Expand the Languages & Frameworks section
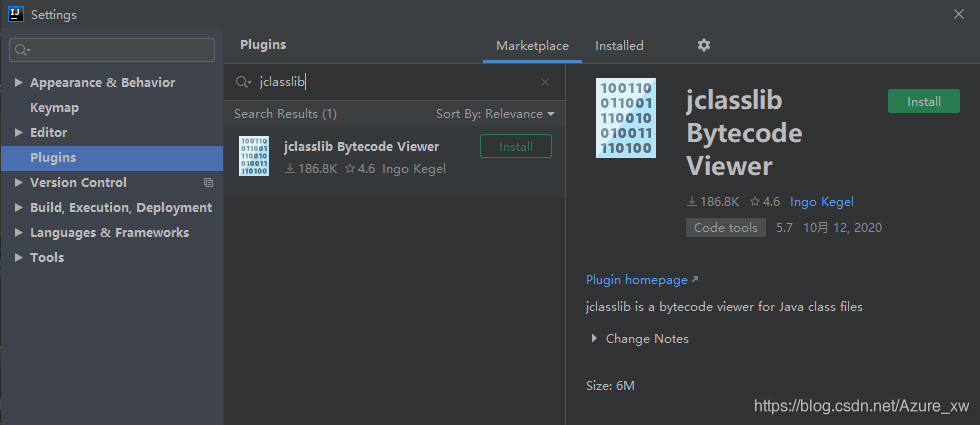This screenshot has width=980, height=425. coord(19,232)
